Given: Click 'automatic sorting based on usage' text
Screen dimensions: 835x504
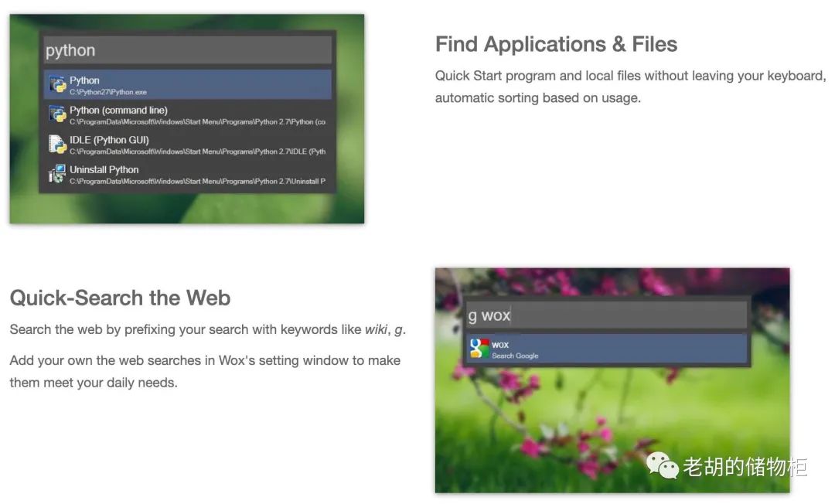Looking at the screenshot, I should 537,98.
